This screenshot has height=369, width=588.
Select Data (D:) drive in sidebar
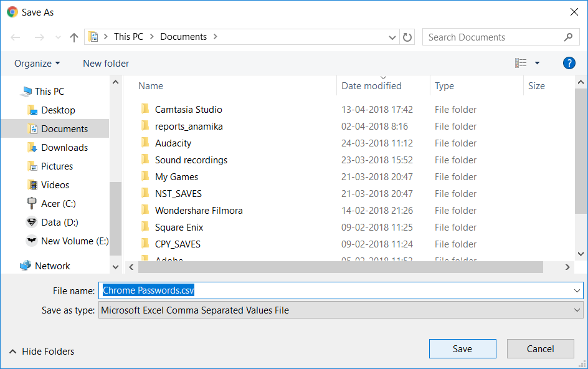click(59, 223)
